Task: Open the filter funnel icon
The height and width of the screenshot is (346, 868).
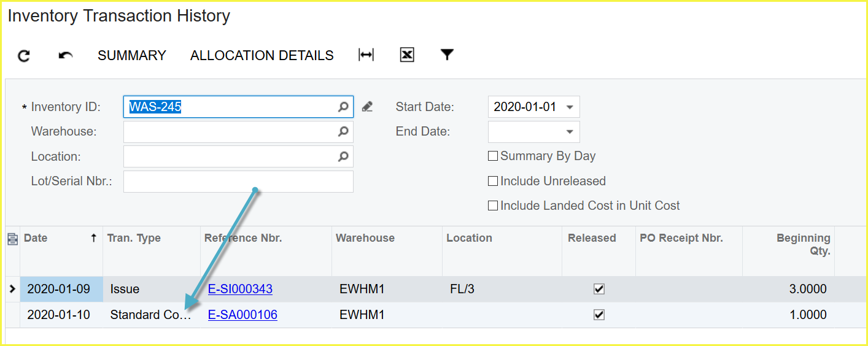Action: (x=447, y=55)
